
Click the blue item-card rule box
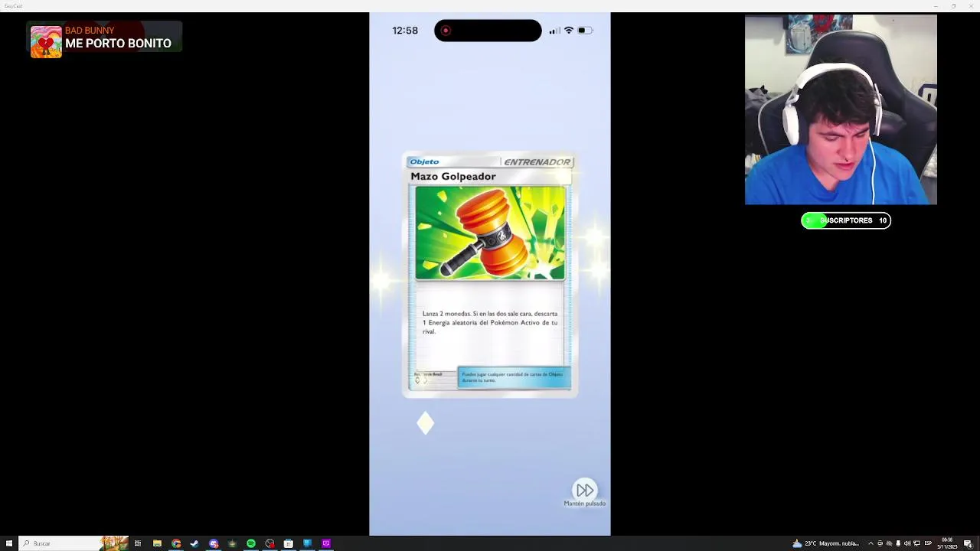pos(514,377)
